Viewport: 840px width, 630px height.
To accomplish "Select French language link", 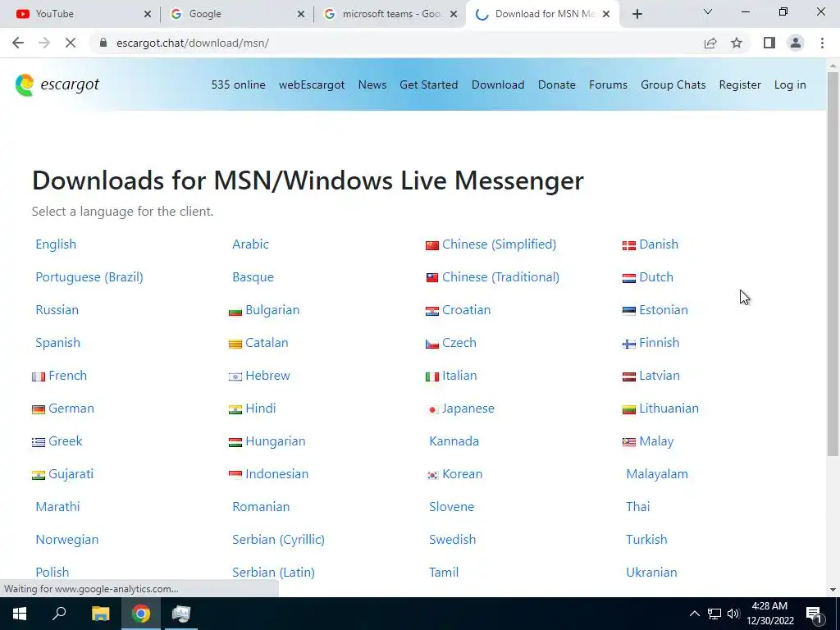I will [x=67, y=376].
